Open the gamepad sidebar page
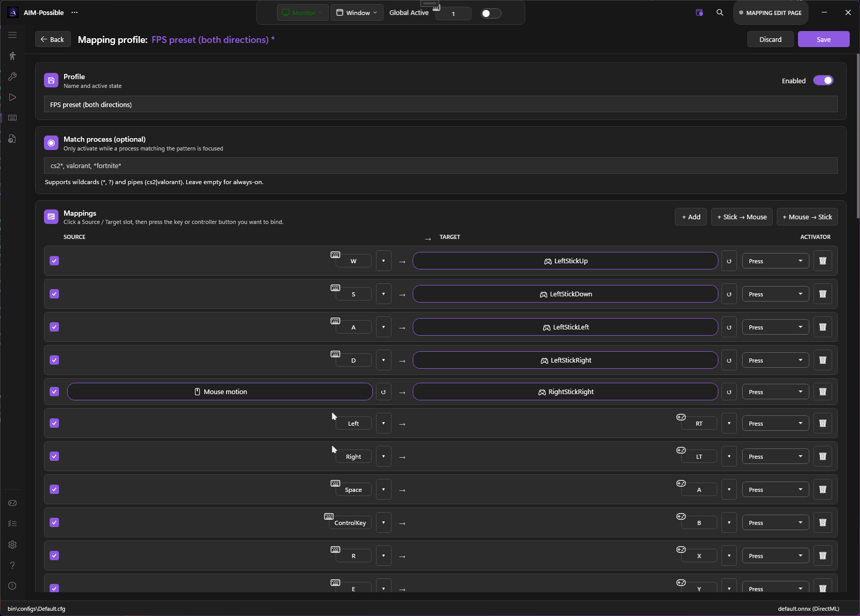This screenshot has height=616, width=860. click(12, 503)
